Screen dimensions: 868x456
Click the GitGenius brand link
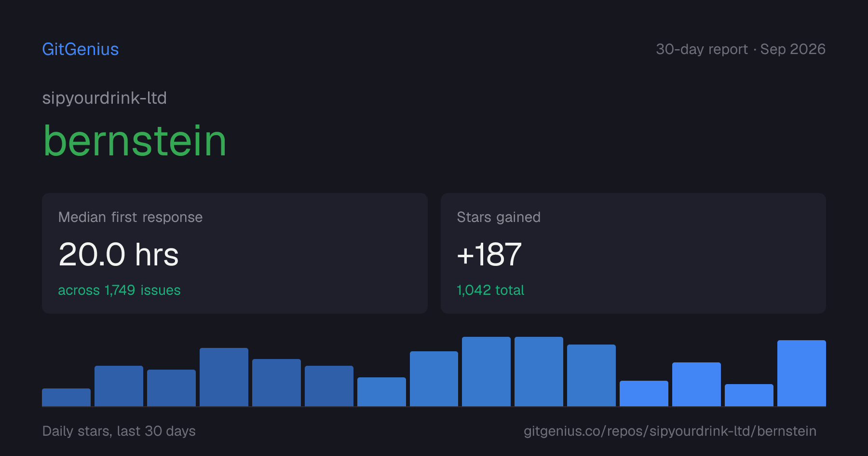coord(80,49)
